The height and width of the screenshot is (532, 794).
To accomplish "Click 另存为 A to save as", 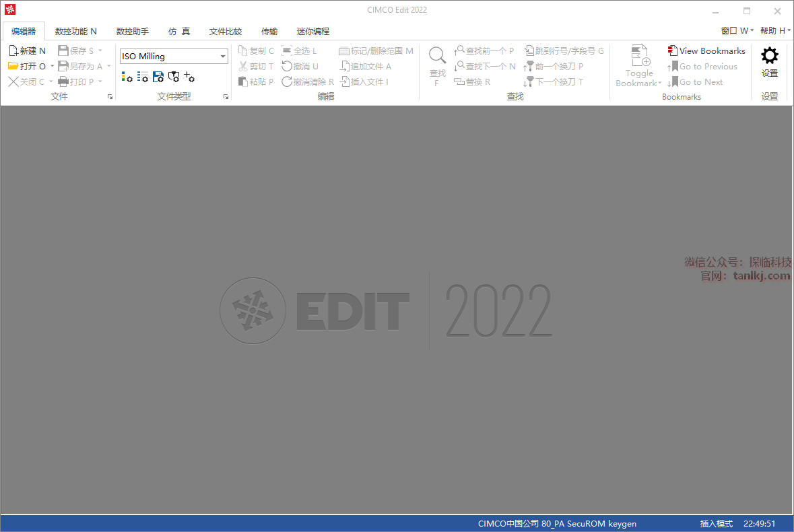I will click(x=80, y=66).
